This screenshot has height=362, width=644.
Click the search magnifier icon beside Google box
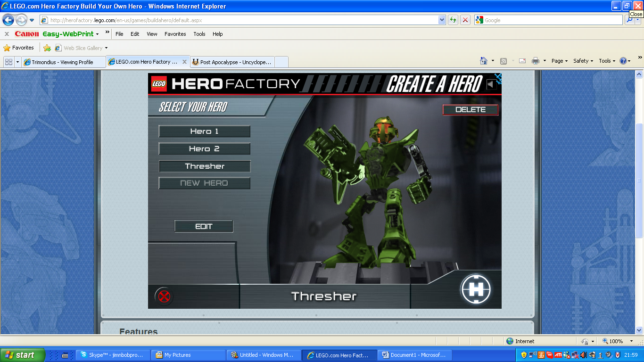629,20
